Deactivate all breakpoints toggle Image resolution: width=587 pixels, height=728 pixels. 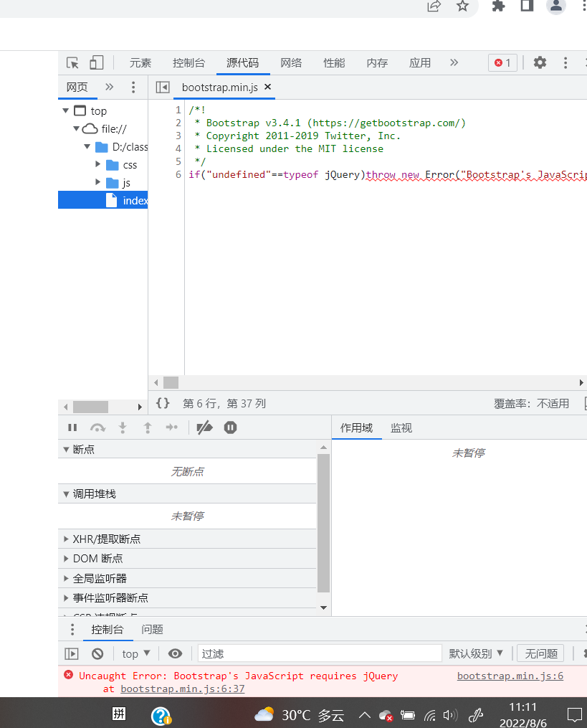tap(205, 427)
